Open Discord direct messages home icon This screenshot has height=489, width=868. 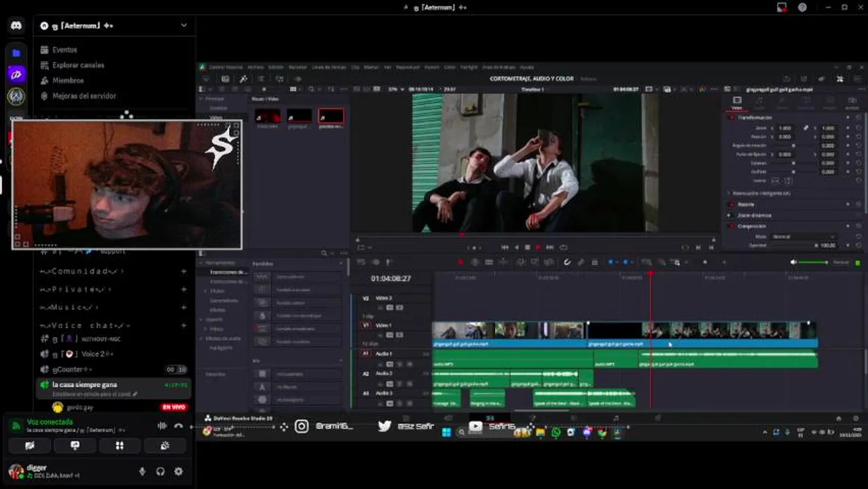(x=16, y=26)
